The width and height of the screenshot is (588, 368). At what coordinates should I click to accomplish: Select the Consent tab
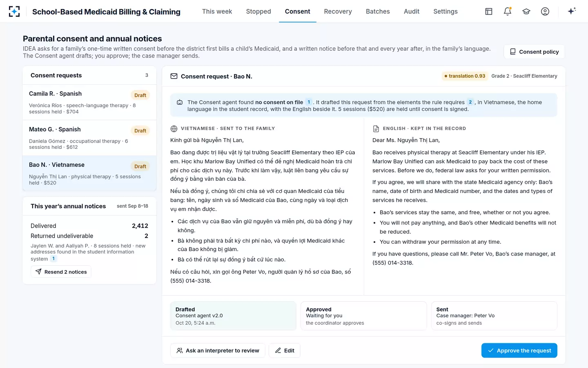coord(298,11)
